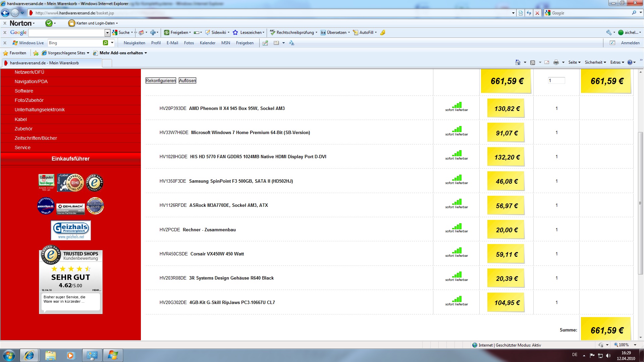
Task: Click Rekonfigurieren button
Action: tap(161, 81)
